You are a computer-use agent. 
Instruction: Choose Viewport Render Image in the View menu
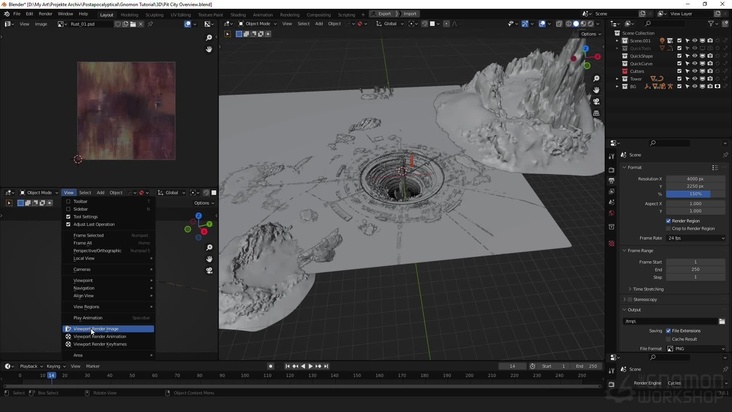pos(108,329)
